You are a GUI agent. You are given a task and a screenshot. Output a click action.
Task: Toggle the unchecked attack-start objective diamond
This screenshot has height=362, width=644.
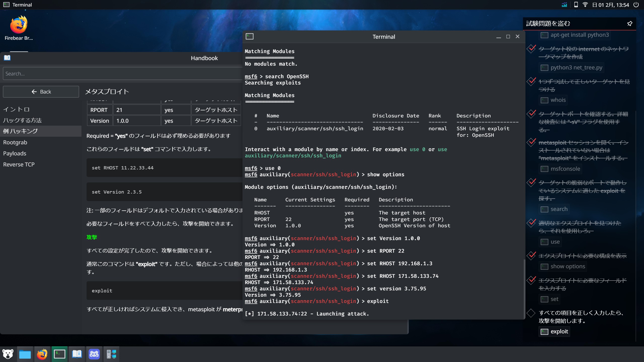tap(531, 313)
